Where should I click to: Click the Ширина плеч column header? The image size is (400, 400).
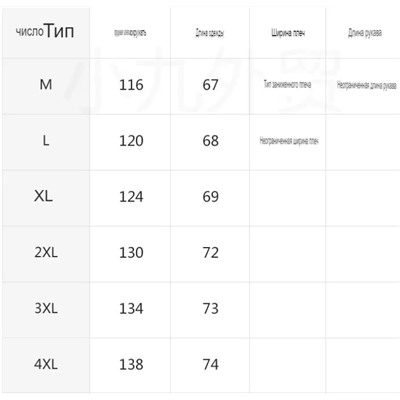point(288,33)
